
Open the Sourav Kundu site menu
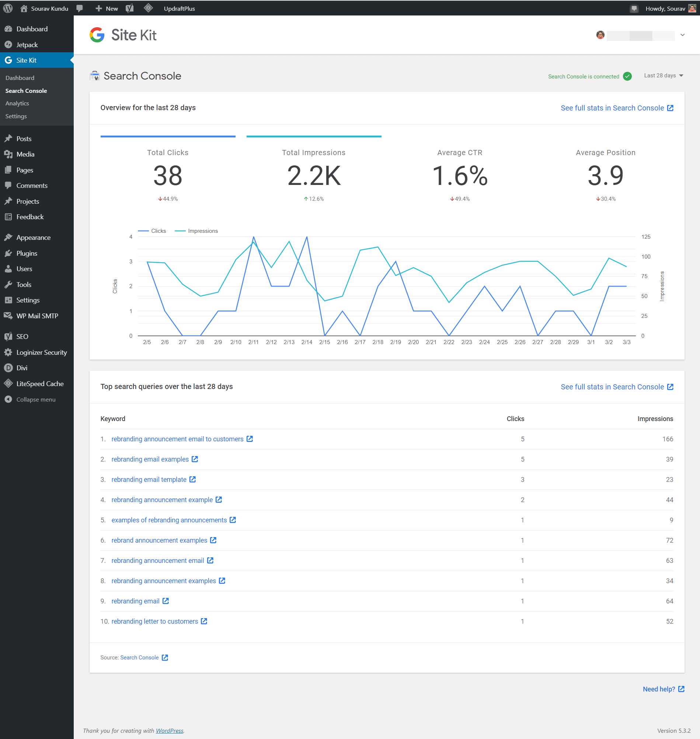coord(44,8)
